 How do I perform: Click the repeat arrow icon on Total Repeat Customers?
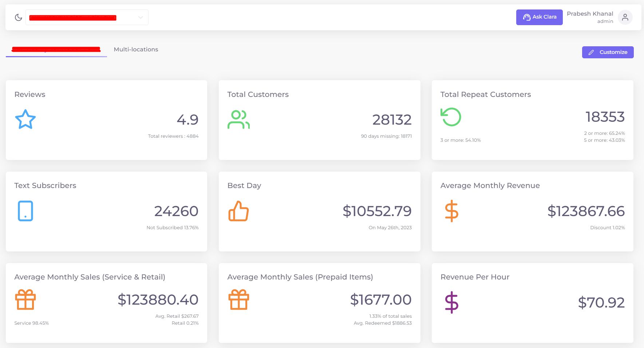[451, 117]
